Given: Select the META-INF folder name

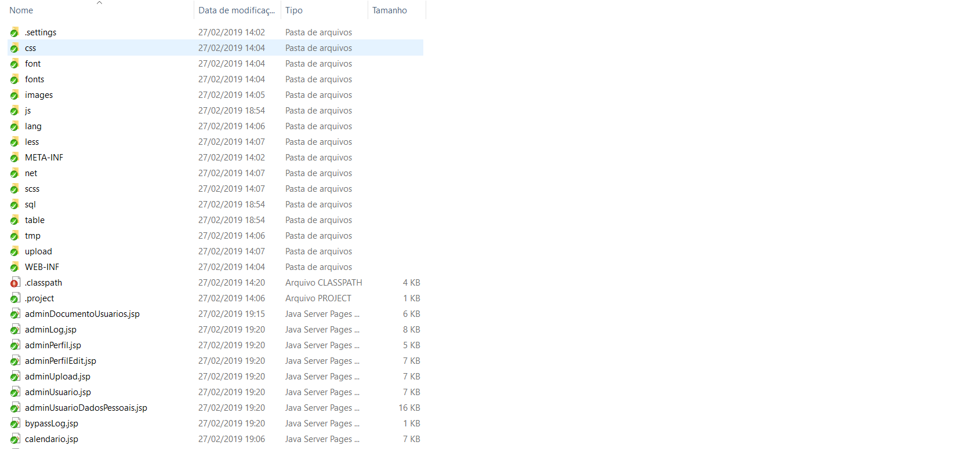Looking at the screenshot, I should 44,158.
